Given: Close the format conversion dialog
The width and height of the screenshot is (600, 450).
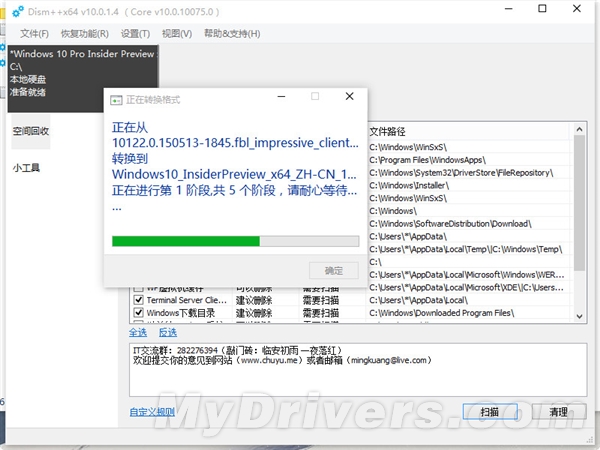Looking at the screenshot, I should click(349, 96).
